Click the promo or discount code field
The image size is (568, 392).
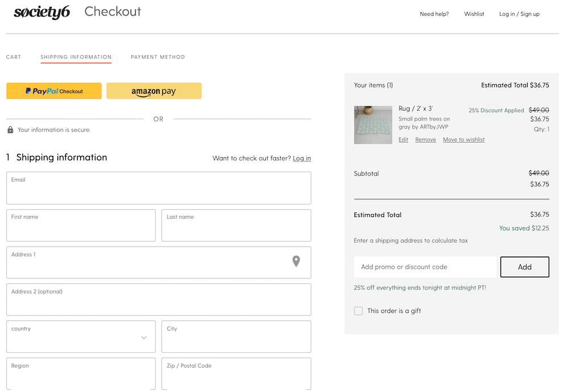click(x=425, y=267)
